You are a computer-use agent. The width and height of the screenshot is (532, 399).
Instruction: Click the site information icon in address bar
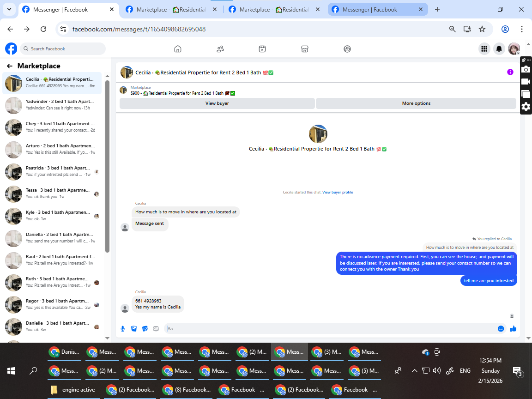click(63, 29)
